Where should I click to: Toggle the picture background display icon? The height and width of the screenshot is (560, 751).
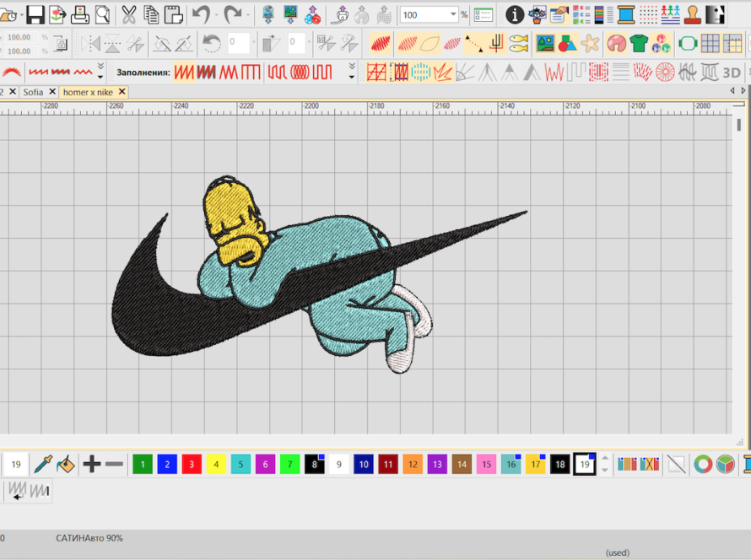click(x=545, y=44)
